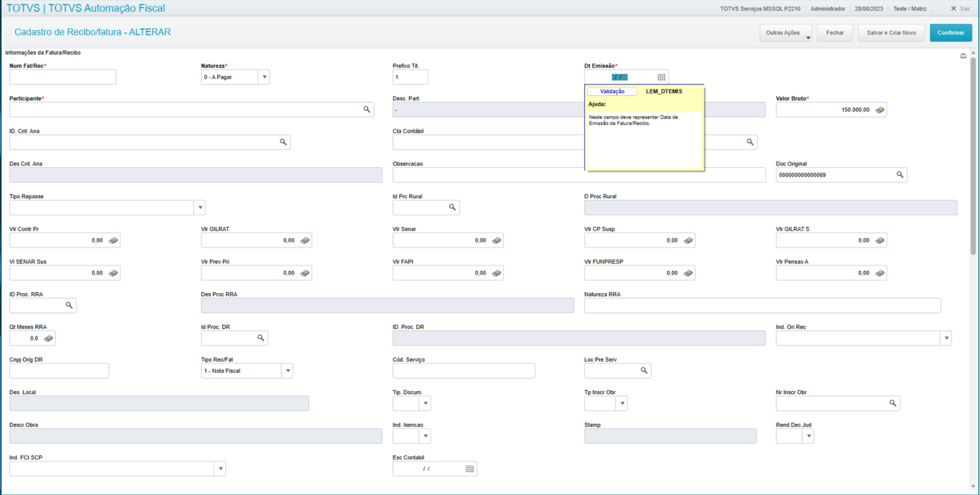Search Id Prc Rural lookup icon
The image size is (980, 495).
pos(452,207)
